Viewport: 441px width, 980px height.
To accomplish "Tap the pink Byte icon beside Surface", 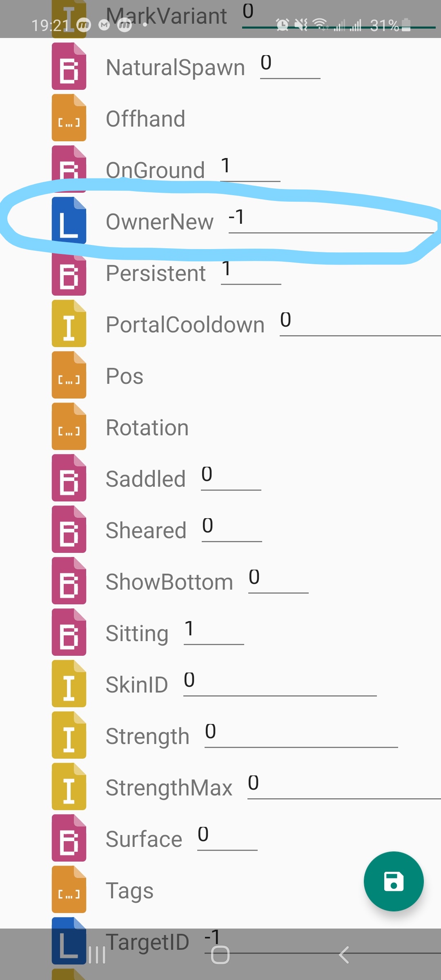I will coord(69,838).
